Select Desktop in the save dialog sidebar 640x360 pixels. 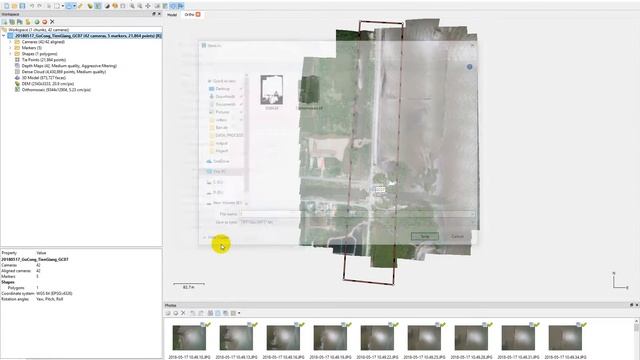coord(222,89)
